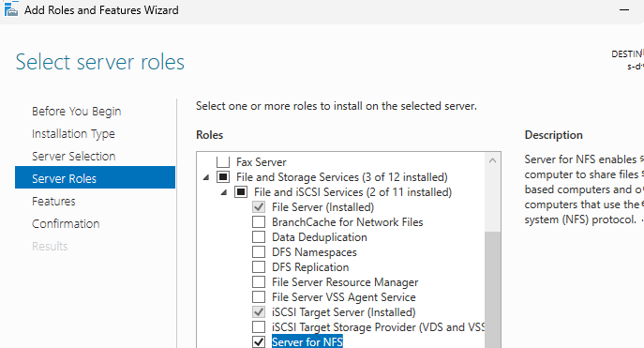Select BranchCache for Network Files text
This screenshot has height=348, width=644.
pyautogui.click(x=348, y=222)
